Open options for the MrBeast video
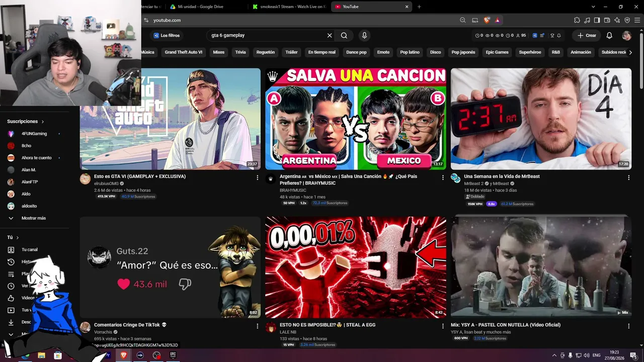 tap(628, 177)
